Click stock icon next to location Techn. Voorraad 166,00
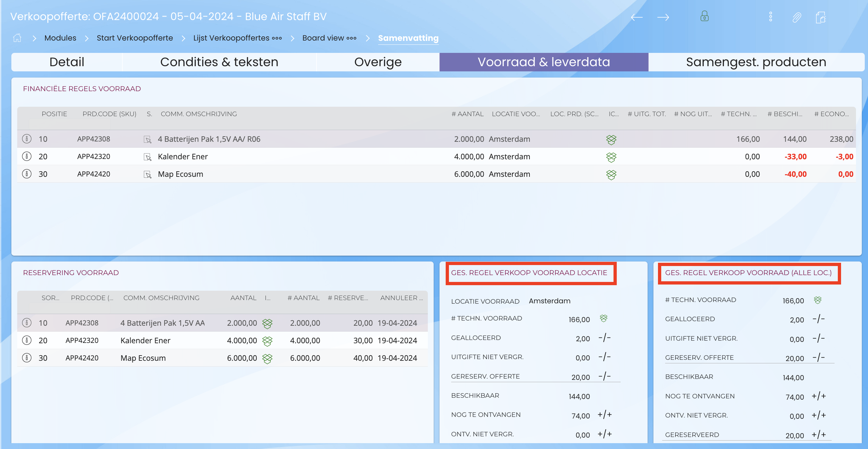 [x=603, y=318]
